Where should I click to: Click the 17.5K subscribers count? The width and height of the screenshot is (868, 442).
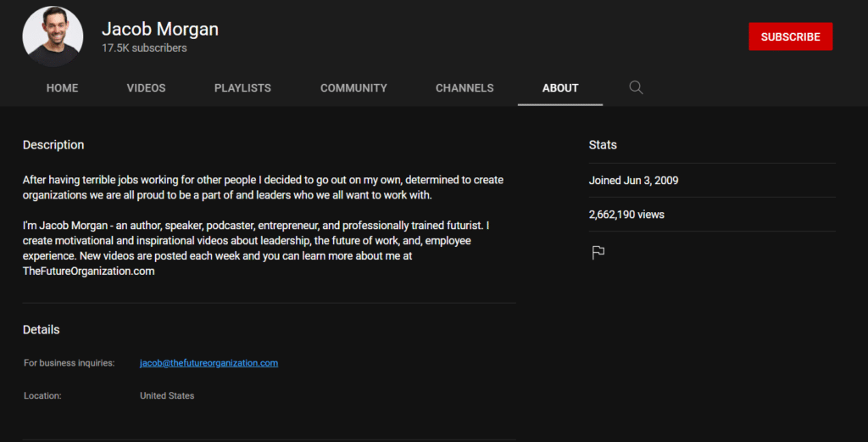(x=144, y=48)
